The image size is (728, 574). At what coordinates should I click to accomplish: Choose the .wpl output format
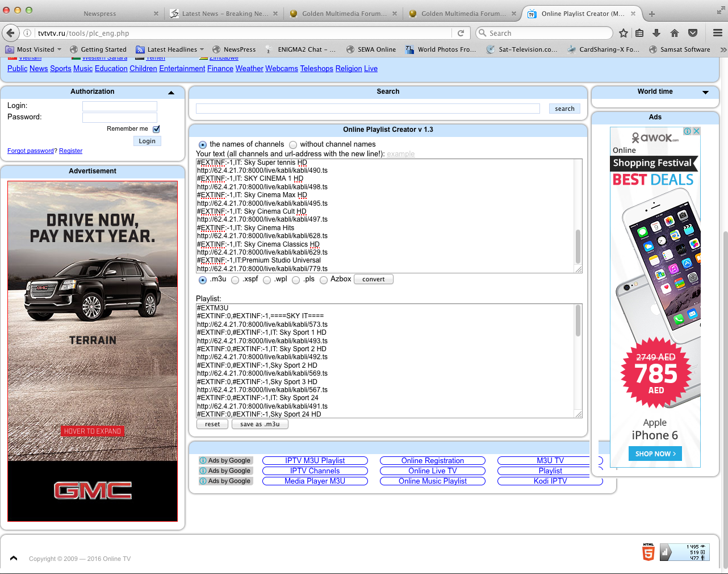coord(267,280)
